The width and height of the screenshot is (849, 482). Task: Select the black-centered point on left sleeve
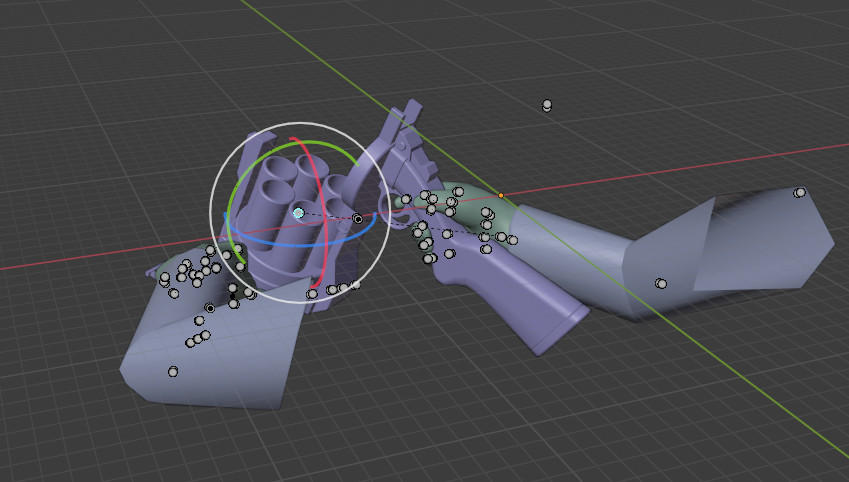pos(210,308)
